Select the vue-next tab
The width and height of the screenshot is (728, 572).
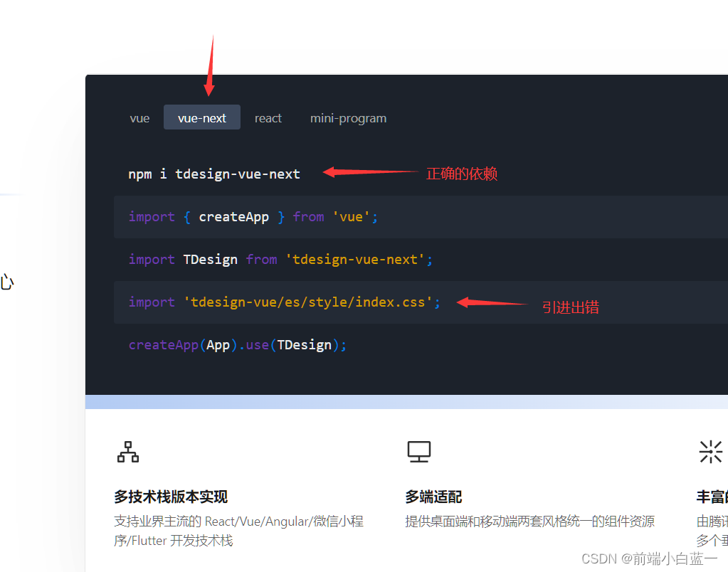[x=201, y=117]
